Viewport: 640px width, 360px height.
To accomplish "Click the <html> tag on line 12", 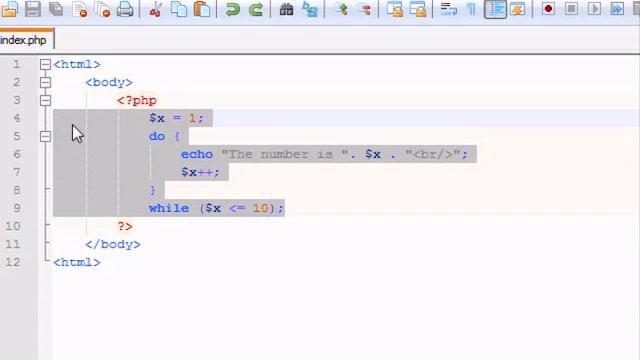I will (x=77, y=262).
